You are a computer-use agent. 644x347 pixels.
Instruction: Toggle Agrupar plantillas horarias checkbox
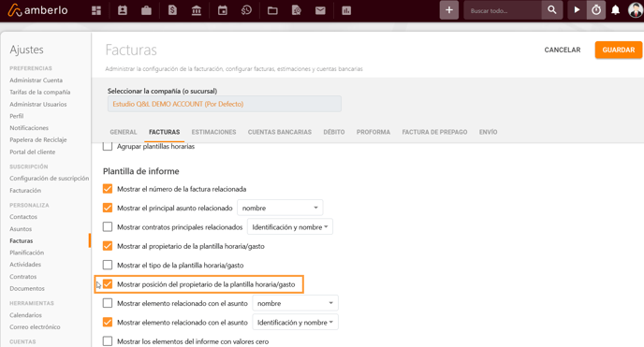[x=108, y=147]
